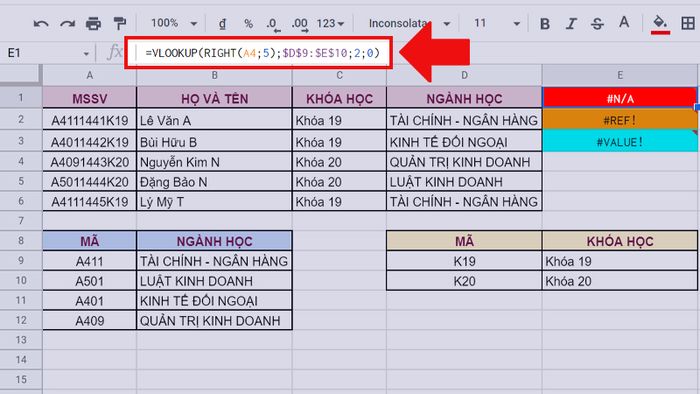
Task: Select the orange #REF! cell
Action: pos(620,120)
